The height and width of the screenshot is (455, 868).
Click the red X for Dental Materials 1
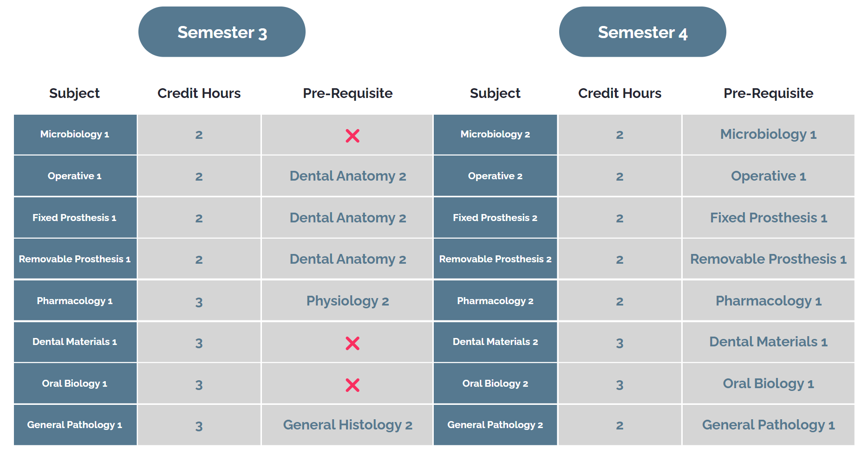point(352,343)
